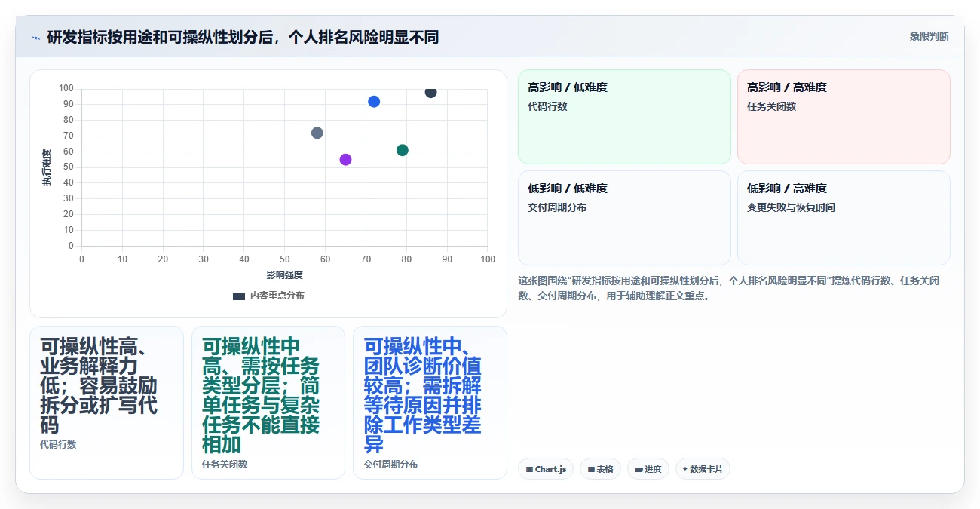Select the 低影响 / 低难度 quadrant card

624,218
